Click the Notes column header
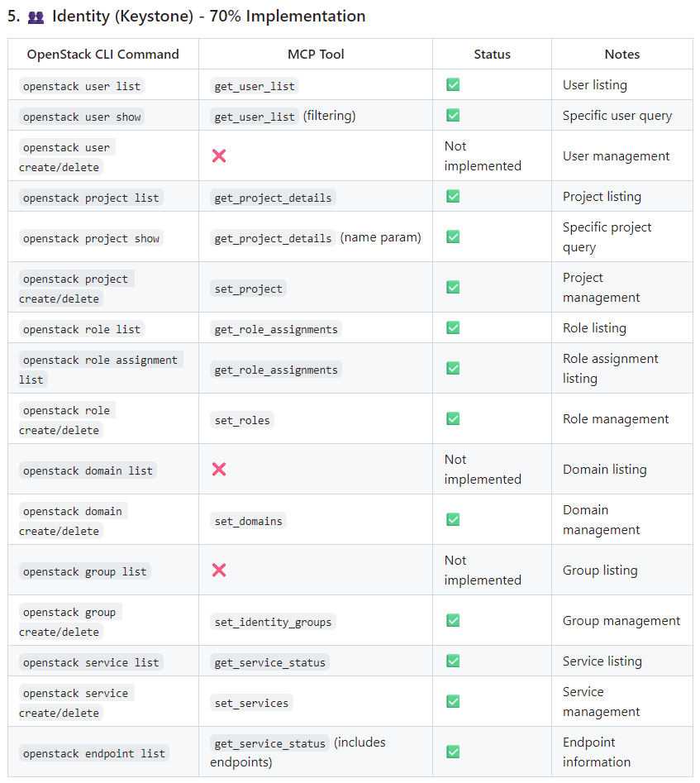This screenshot has height=783, width=700. 621,55
